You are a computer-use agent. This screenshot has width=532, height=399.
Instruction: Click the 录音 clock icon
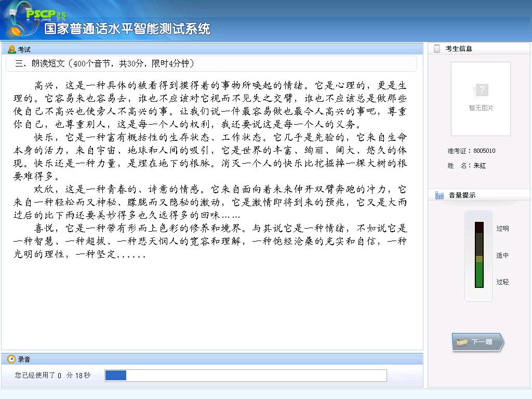(11, 359)
